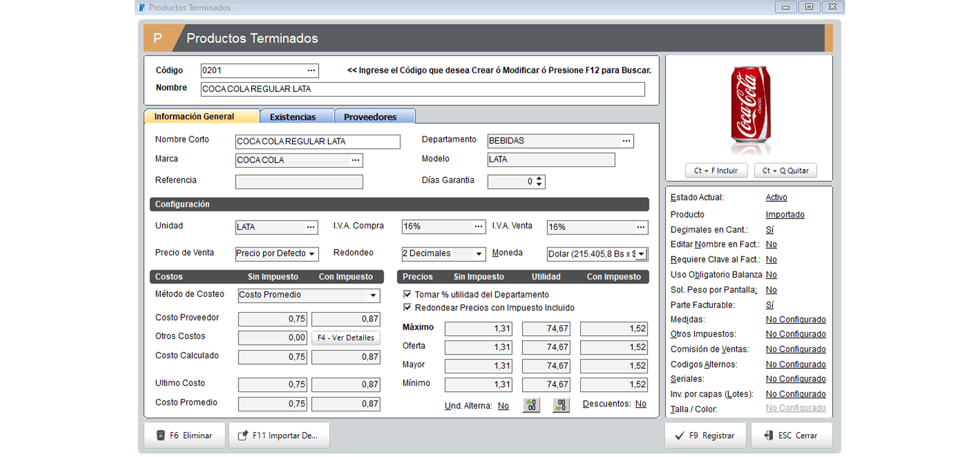Toggle Requiere Clave al Fact. 'No' link

point(771,260)
